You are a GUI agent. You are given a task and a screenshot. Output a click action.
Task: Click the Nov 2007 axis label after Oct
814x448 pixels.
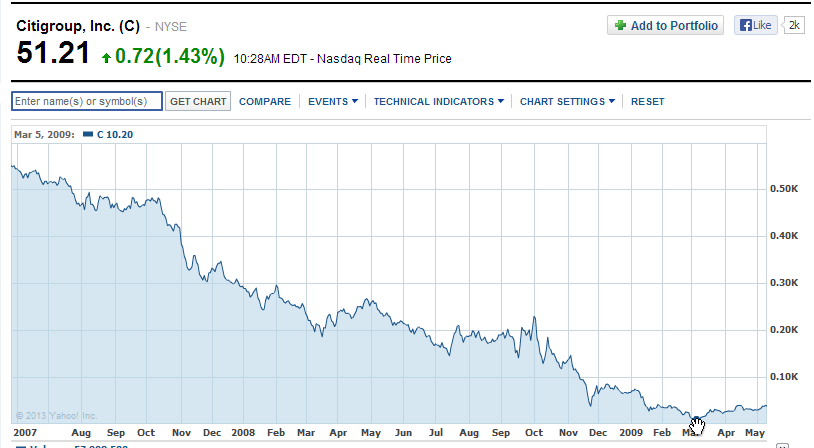pos(181,432)
